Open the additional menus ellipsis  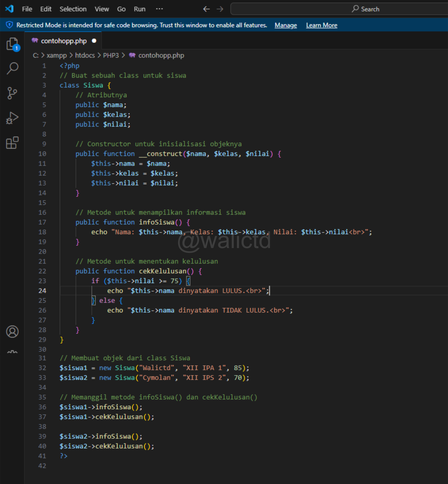[159, 9]
